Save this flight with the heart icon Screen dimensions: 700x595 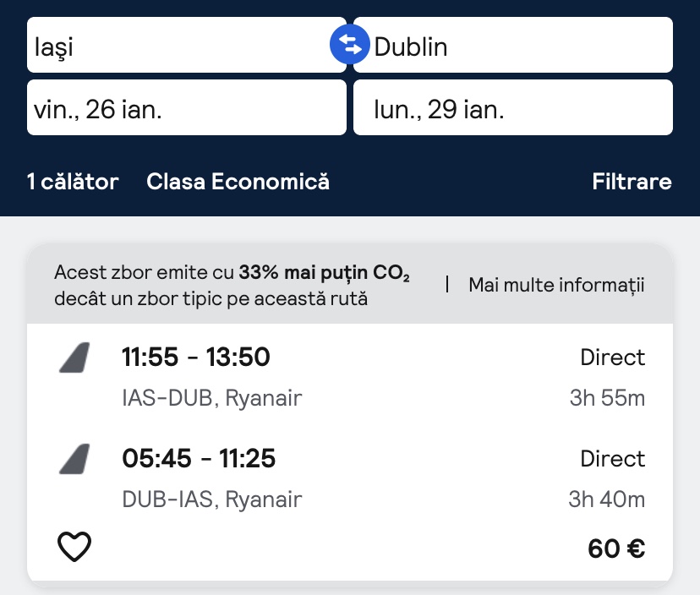click(x=74, y=548)
